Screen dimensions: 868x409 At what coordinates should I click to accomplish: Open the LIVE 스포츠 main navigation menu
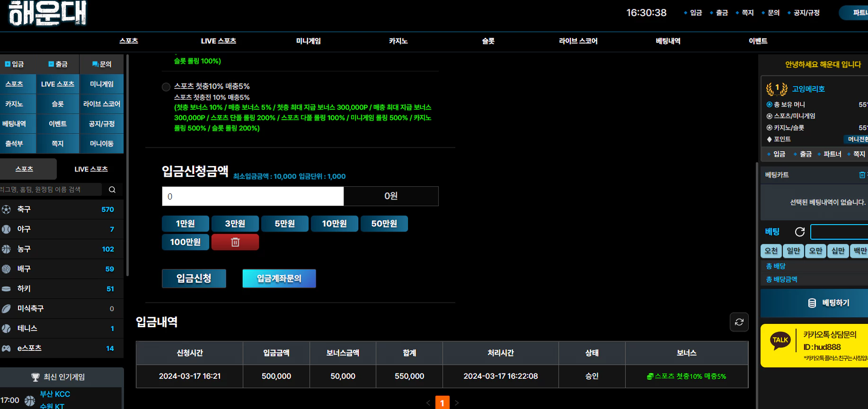[219, 41]
